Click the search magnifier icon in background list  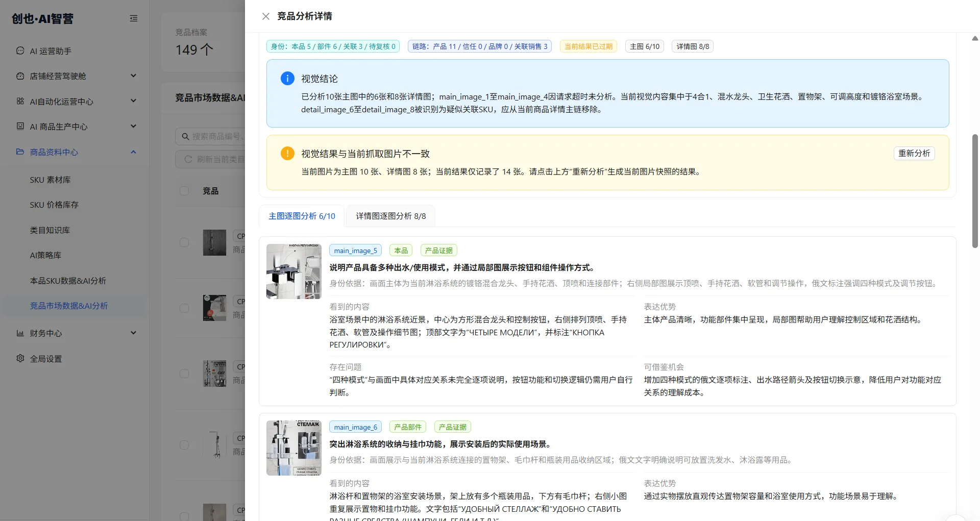(186, 136)
